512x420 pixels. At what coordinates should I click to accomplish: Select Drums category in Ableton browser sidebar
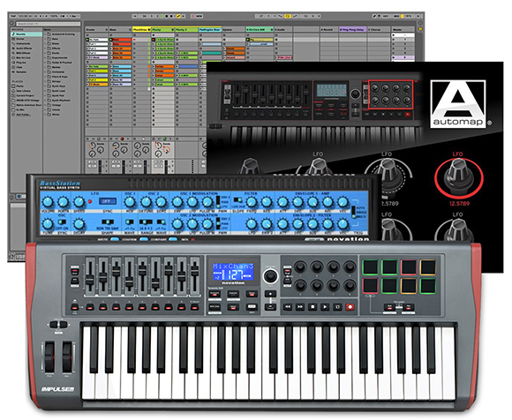[26, 39]
